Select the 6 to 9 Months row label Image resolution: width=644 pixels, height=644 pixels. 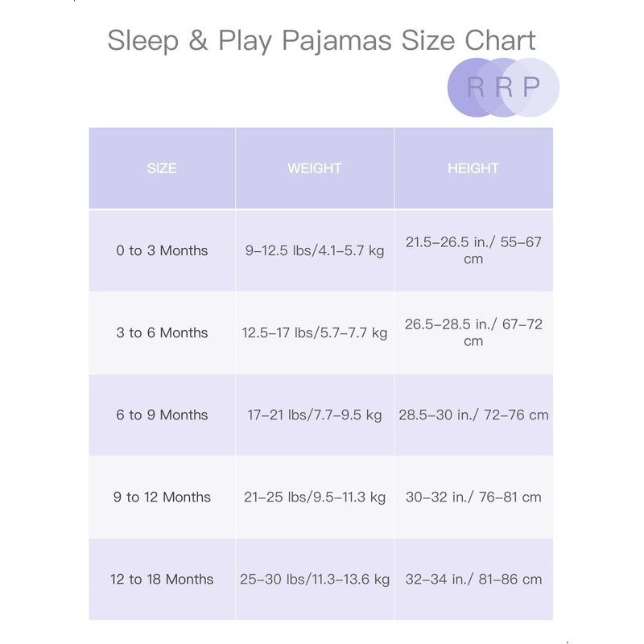(162, 415)
